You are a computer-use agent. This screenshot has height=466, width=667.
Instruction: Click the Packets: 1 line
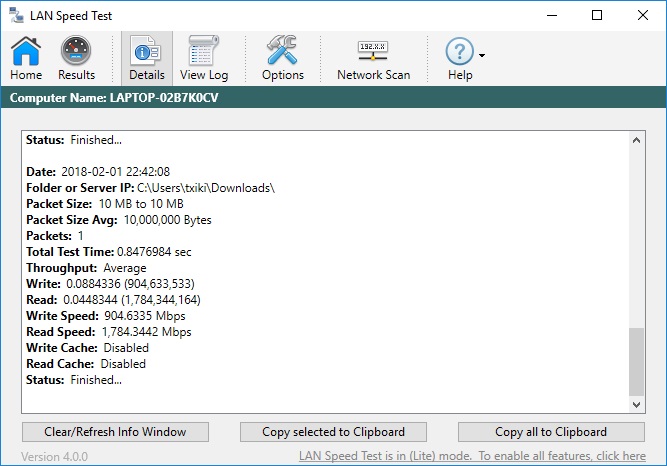pyautogui.click(x=55, y=236)
